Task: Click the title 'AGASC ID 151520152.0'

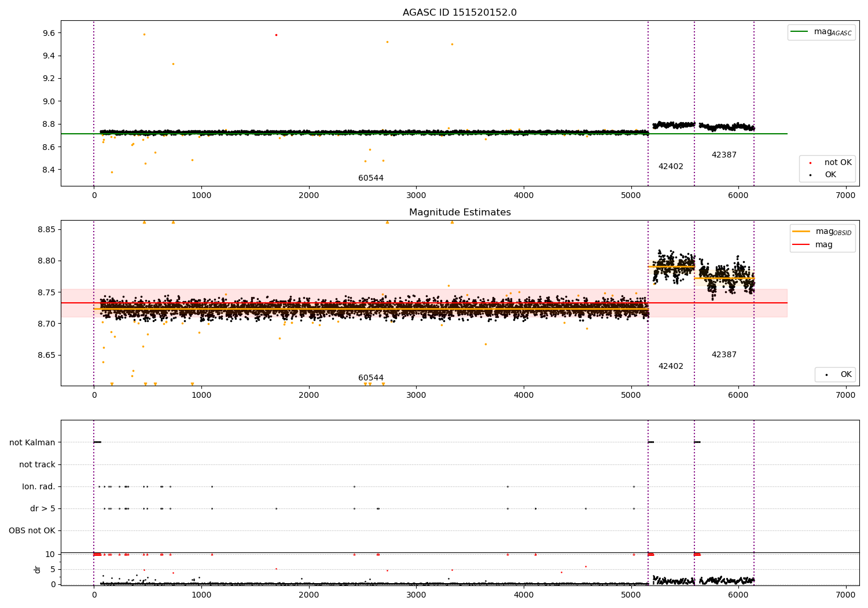Action: [x=459, y=13]
